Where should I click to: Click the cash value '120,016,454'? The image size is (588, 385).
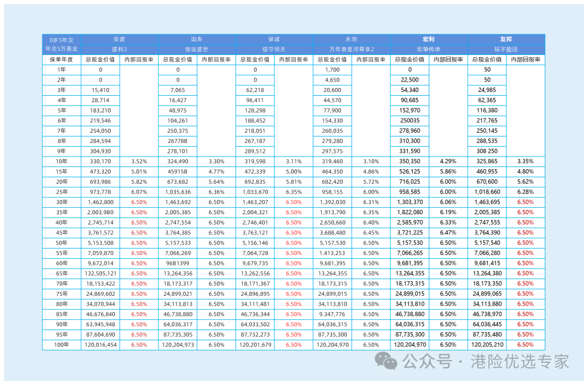coord(100,345)
